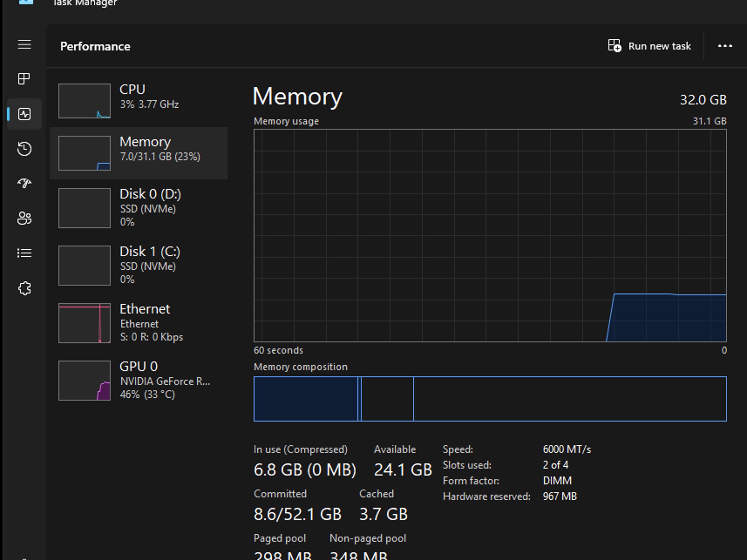Click the Hardware reserved value 967 MB
The image size is (747, 560).
pyautogui.click(x=560, y=496)
